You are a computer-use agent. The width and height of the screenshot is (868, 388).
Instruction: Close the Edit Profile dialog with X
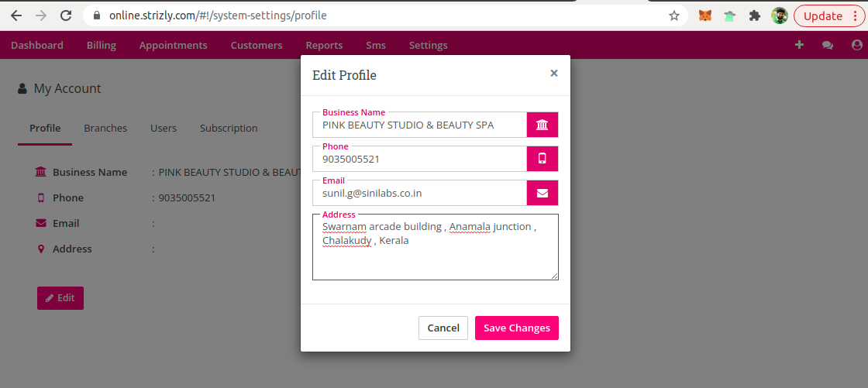point(553,73)
